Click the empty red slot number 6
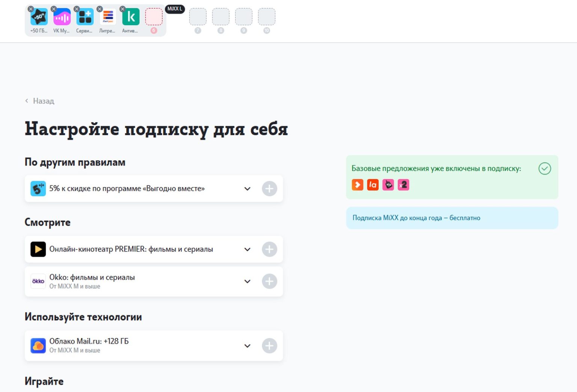Image resolution: width=577 pixels, height=392 pixels. [154, 17]
